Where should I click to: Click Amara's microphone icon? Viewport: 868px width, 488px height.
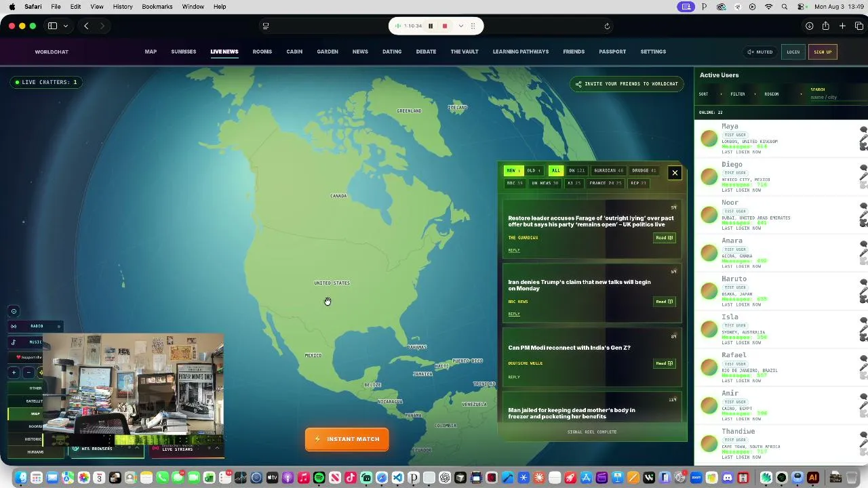click(x=864, y=254)
